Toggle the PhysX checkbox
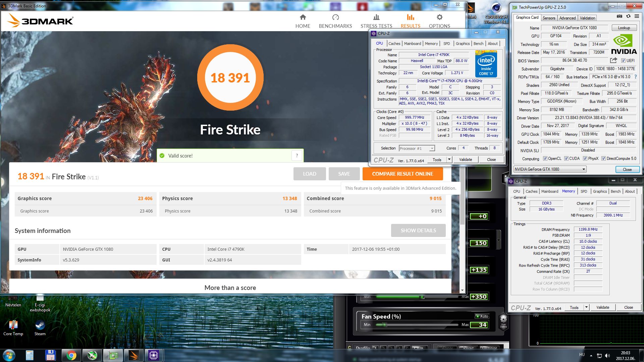 point(585,159)
